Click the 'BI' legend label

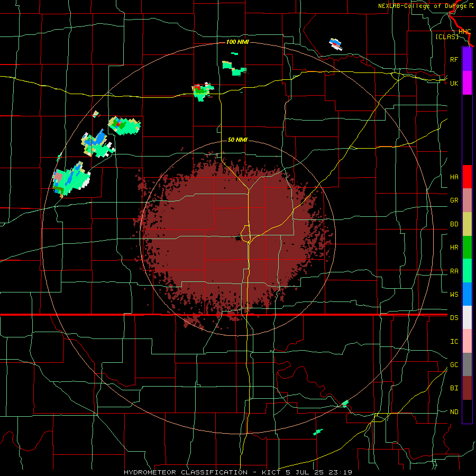(454, 388)
